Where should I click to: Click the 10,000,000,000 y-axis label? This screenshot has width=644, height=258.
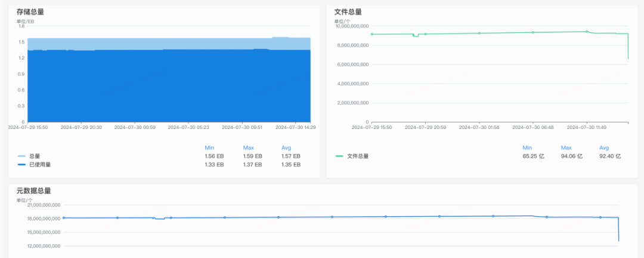[352, 26]
